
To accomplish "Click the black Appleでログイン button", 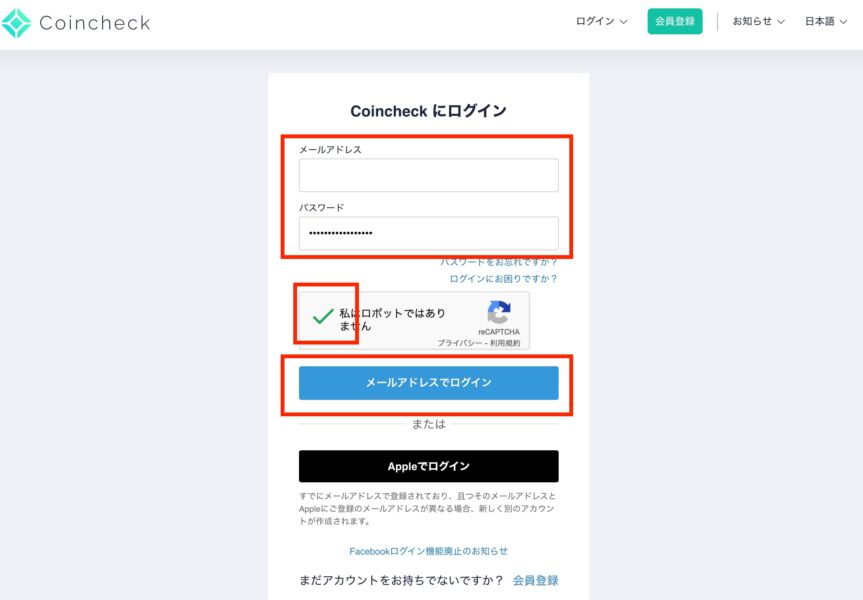I will pos(428,466).
